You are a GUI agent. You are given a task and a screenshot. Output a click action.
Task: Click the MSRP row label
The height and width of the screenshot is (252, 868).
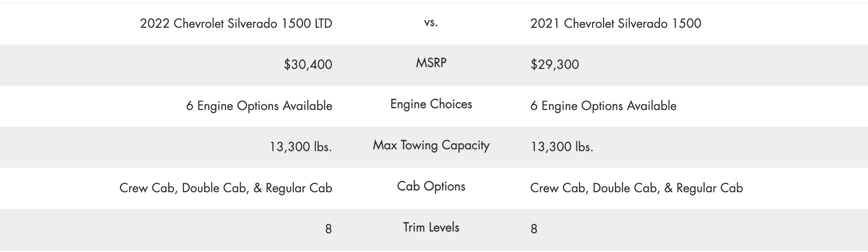coord(431,63)
